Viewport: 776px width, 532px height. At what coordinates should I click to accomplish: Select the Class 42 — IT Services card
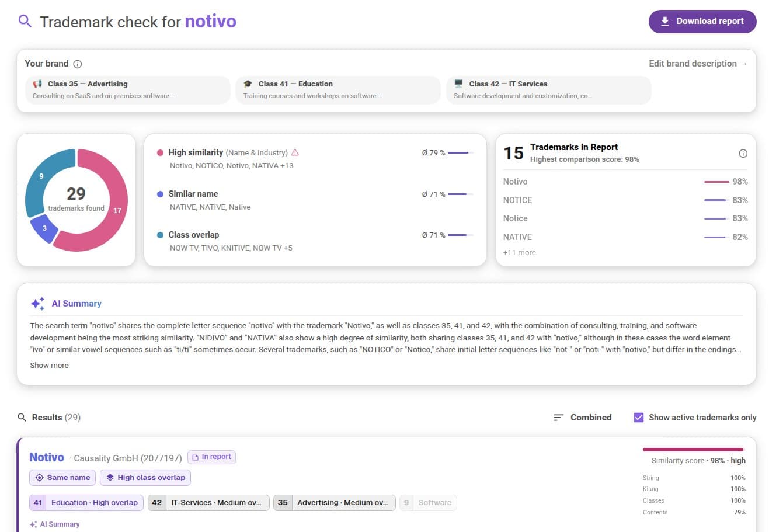pyautogui.click(x=549, y=90)
